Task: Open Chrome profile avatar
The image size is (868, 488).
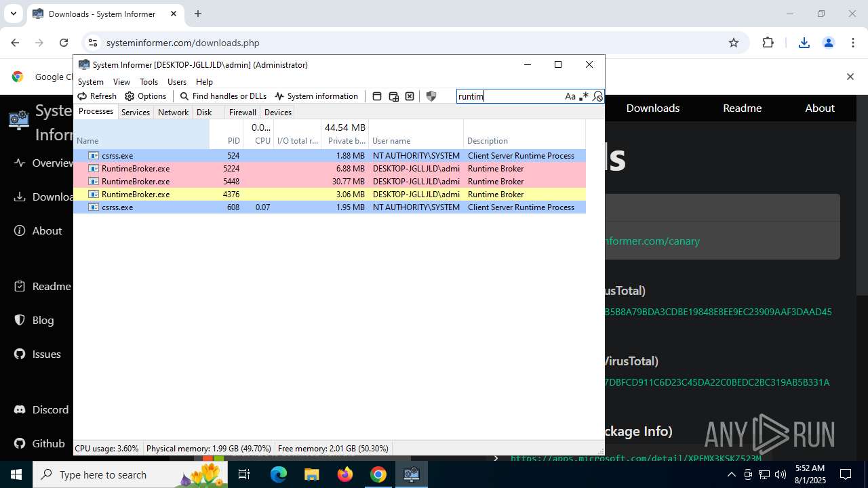Action: pyautogui.click(x=828, y=43)
